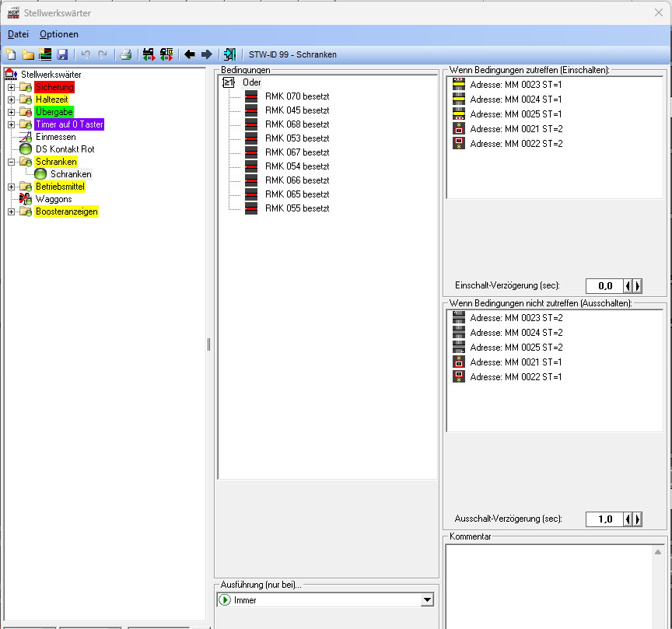Click the Ausschalt-Verzögerung seconds input field
Image resolution: width=672 pixels, height=629 pixels.
[x=604, y=519]
